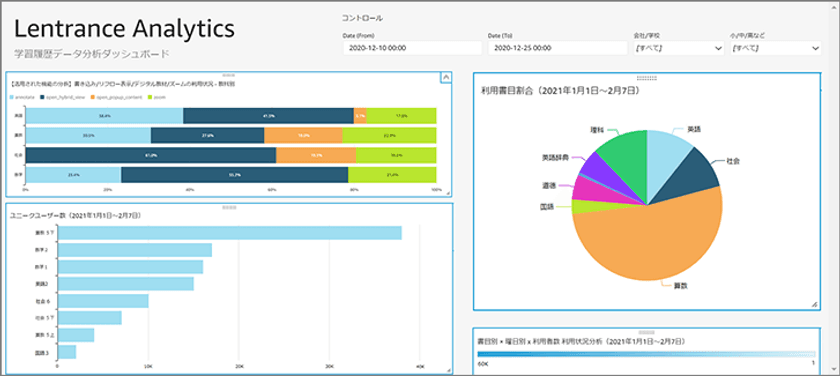Collapse the stacked bar chart panel with chevron
This screenshot has height=376, width=840.
point(445,78)
